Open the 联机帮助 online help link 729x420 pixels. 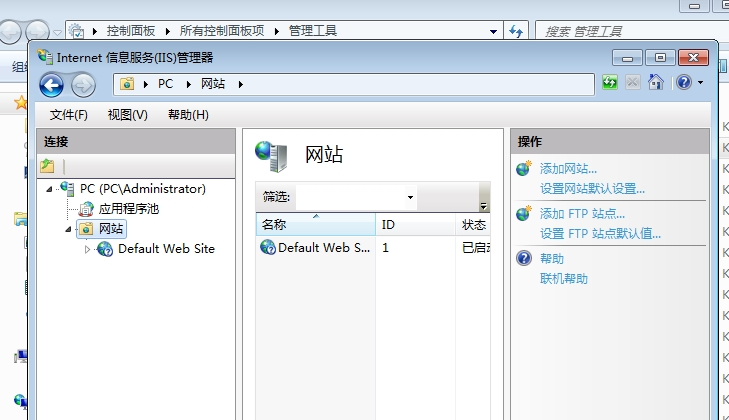pyautogui.click(x=564, y=279)
